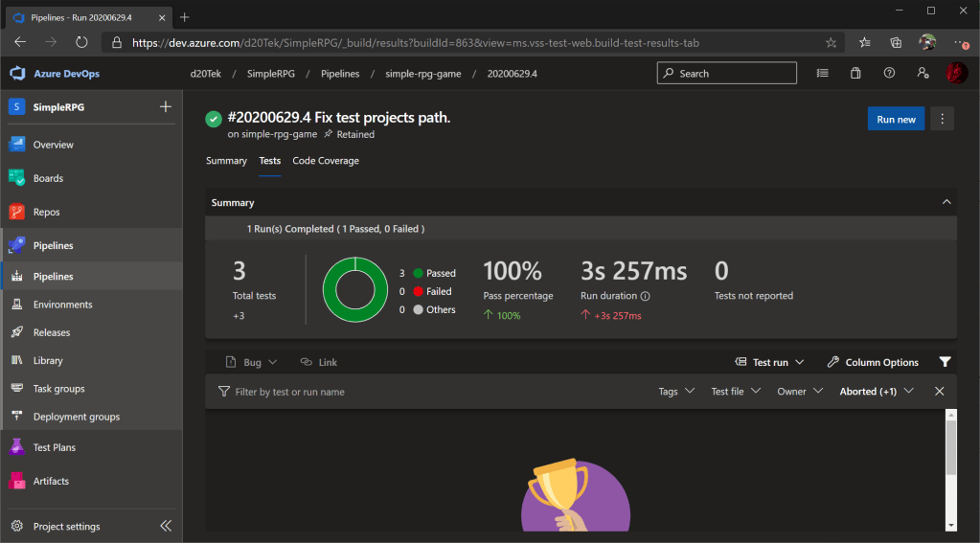Viewport: 980px width, 543px height.
Task: Click the run duration info icon
Action: (x=645, y=296)
